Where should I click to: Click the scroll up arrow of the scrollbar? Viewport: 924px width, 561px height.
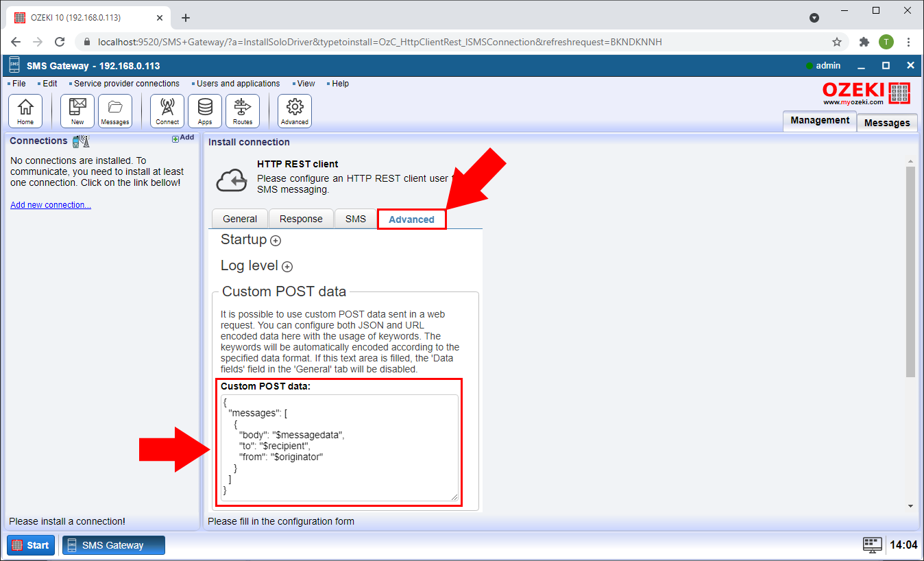point(910,161)
